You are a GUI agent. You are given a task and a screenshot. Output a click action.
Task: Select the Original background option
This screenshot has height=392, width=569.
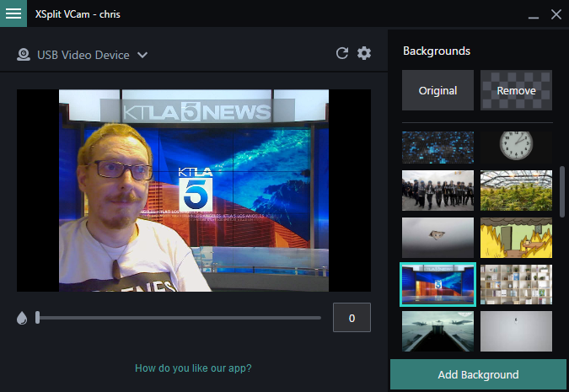pos(437,90)
